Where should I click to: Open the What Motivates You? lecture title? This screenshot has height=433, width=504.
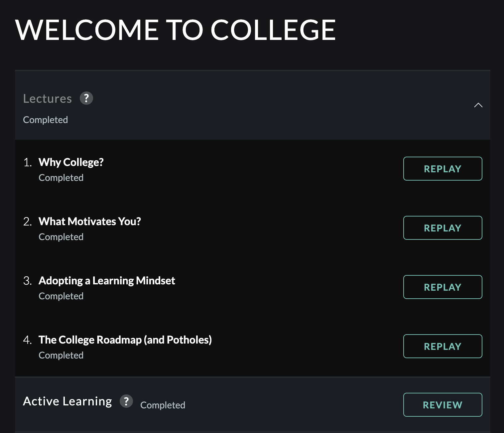click(x=90, y=221)
